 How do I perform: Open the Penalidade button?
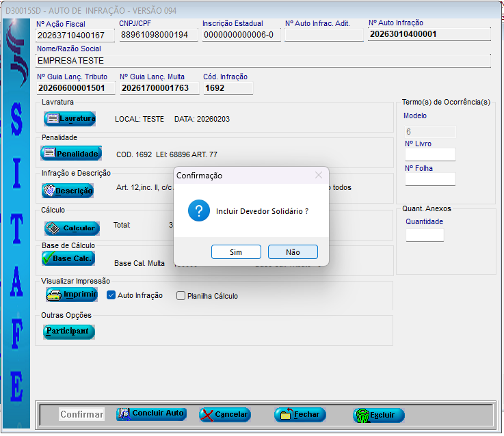[x=71, y=154]
